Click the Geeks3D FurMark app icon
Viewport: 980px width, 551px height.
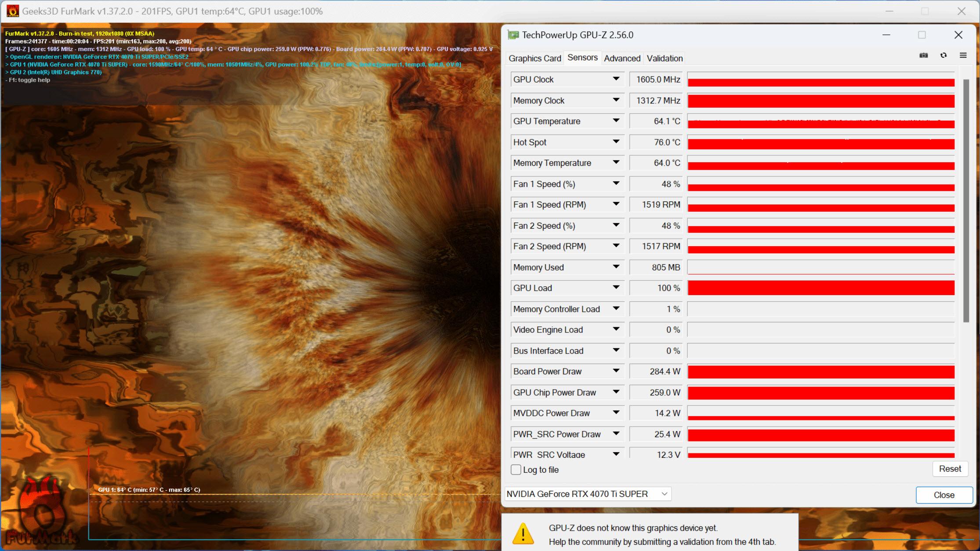[10, 10]
